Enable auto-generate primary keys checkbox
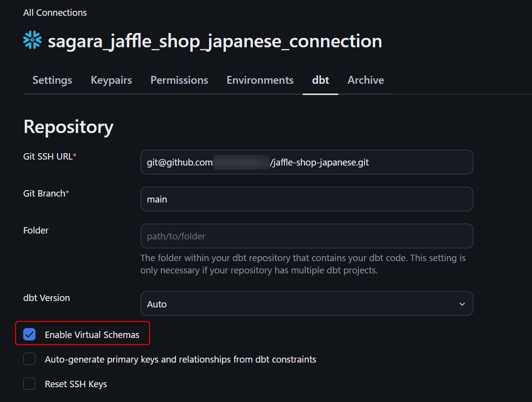The height and width of the screenshot is (402, 532). point(30,359)
